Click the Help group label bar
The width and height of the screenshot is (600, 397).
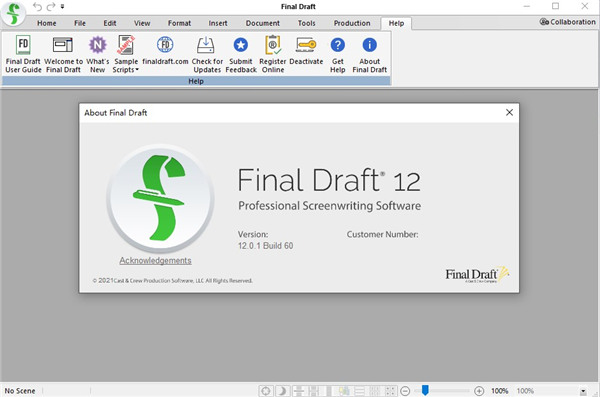point(196,81)
